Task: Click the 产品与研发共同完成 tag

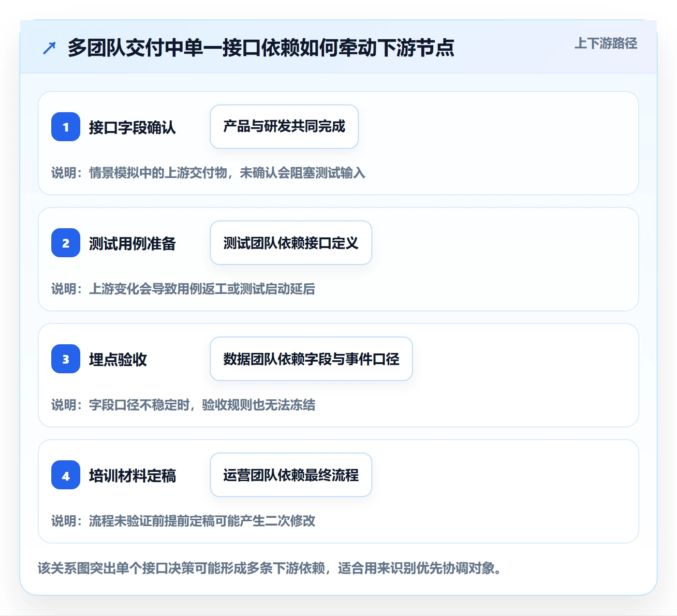Action: point(284,127)
